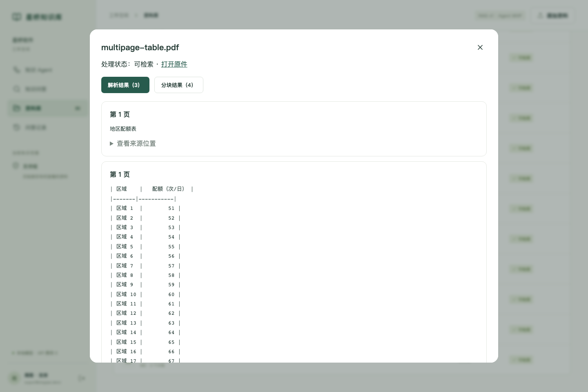
Task: Click the row 区域 13 with quota 63
Action: (x=145, y=323)
